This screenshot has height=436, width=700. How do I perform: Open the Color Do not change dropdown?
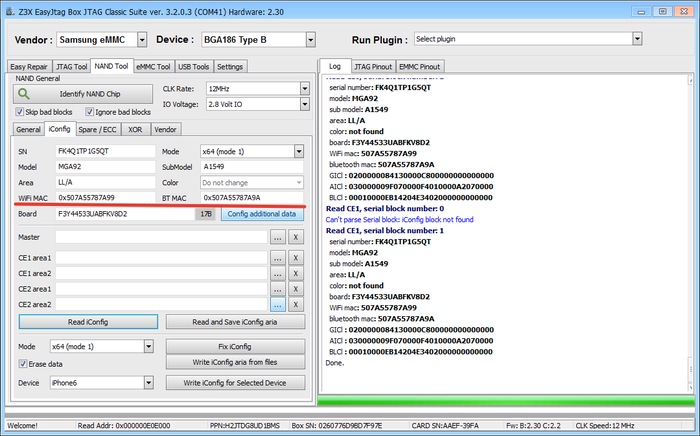pyautogui.click(x=299, y=183)
